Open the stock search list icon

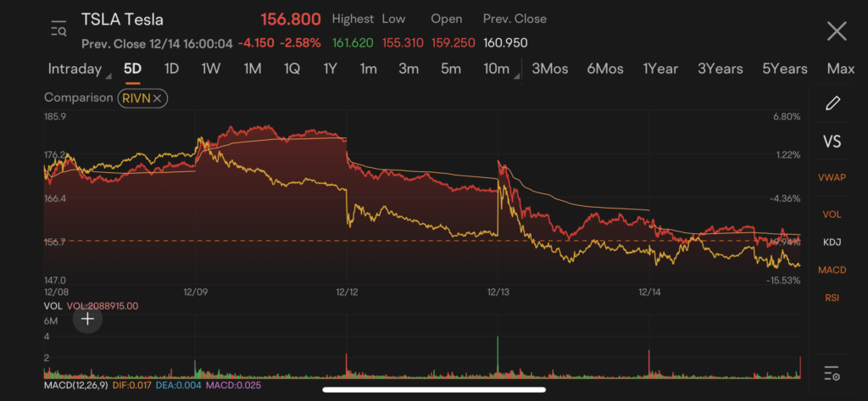pos(58,28)
